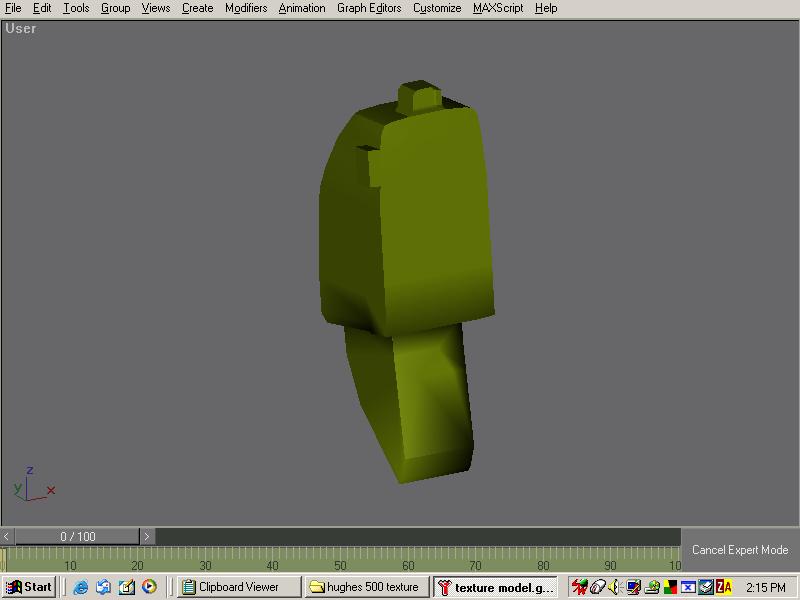This screenshot has height=600, width=800.
Task: Open the Graph Editors menu
Action: point(369,8)
